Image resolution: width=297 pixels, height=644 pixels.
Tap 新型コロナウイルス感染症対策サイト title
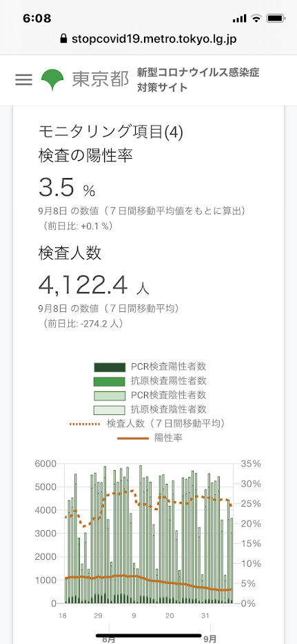click(198, 80)
